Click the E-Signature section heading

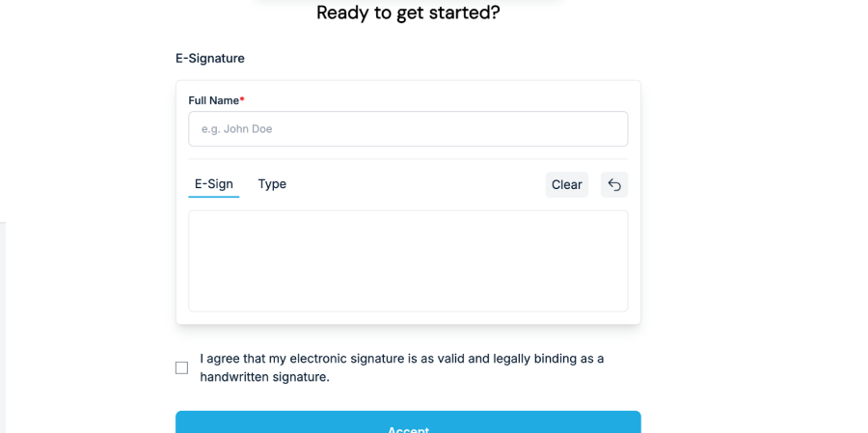pos(210,58)
